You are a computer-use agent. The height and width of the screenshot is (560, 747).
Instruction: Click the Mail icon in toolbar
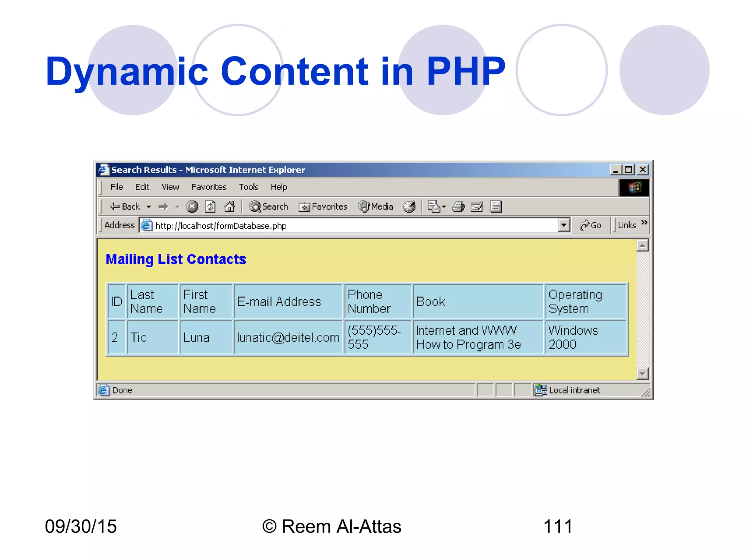point(434,207)
